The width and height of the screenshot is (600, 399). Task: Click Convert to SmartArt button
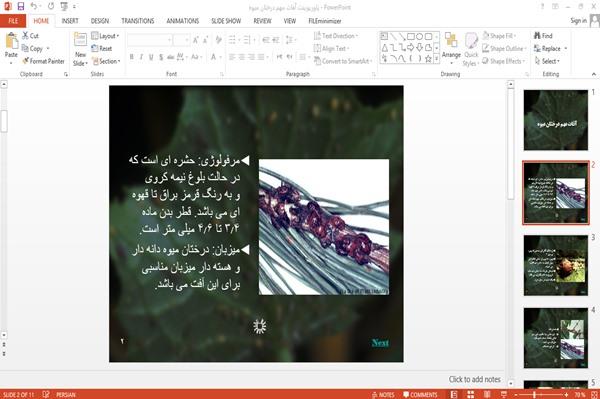[x=342, y=61]
